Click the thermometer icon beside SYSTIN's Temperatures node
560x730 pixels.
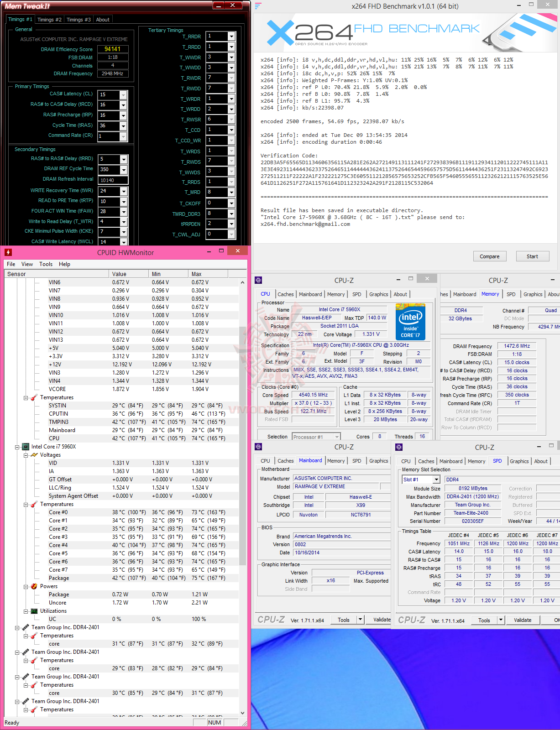[x=34, y=397]
